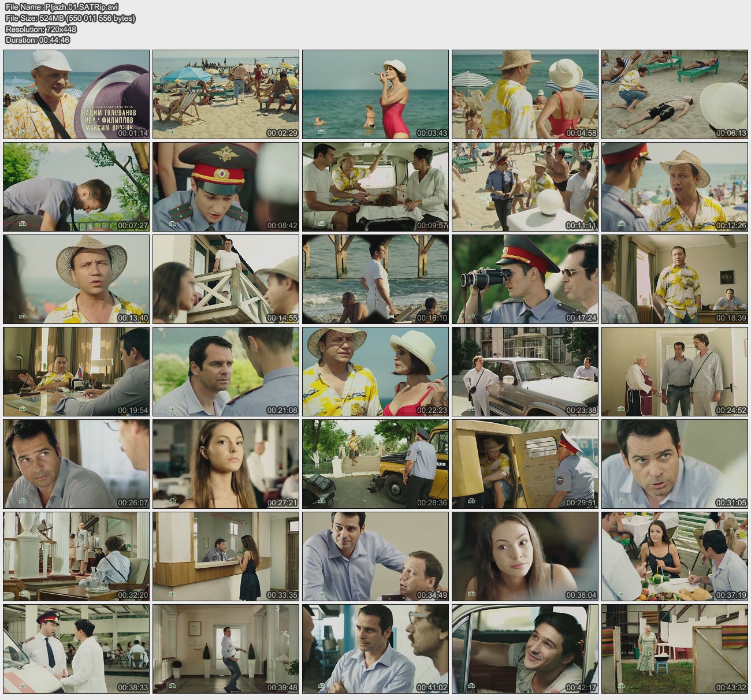Viewport: 751px width, 700px height.
Task: Click the thumbnail timestamped 00:01:14
Action: tap(76, 94)
